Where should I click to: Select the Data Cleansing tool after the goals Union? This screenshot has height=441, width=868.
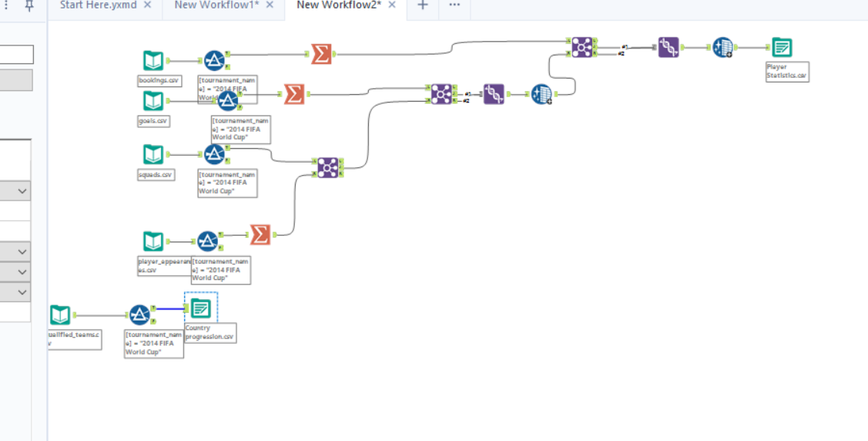[541, 94]
